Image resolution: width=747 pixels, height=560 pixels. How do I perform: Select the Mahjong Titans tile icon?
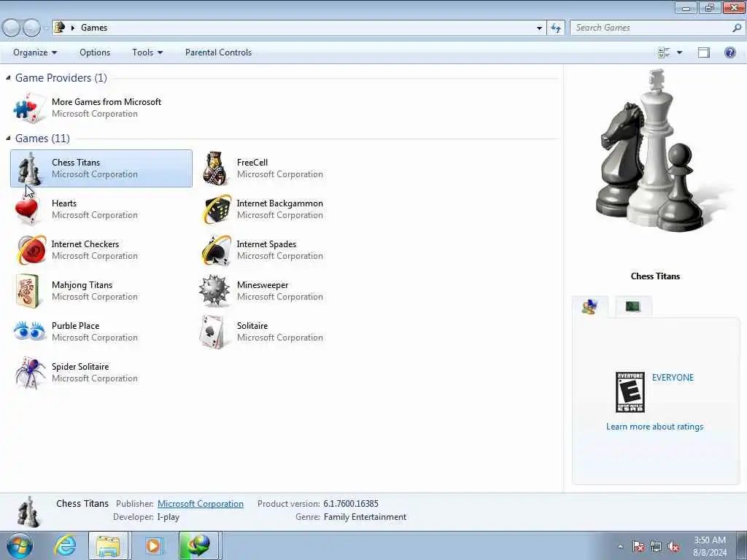(28, 290)
